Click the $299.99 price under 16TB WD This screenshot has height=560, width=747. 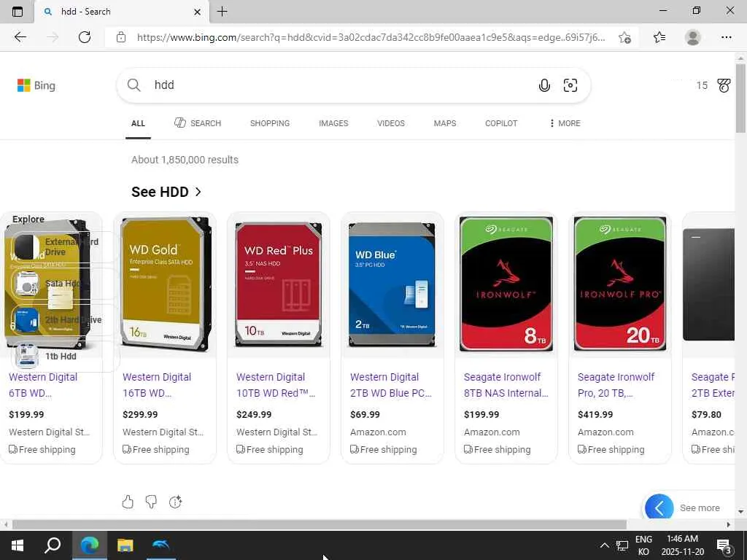pos(140,415)
